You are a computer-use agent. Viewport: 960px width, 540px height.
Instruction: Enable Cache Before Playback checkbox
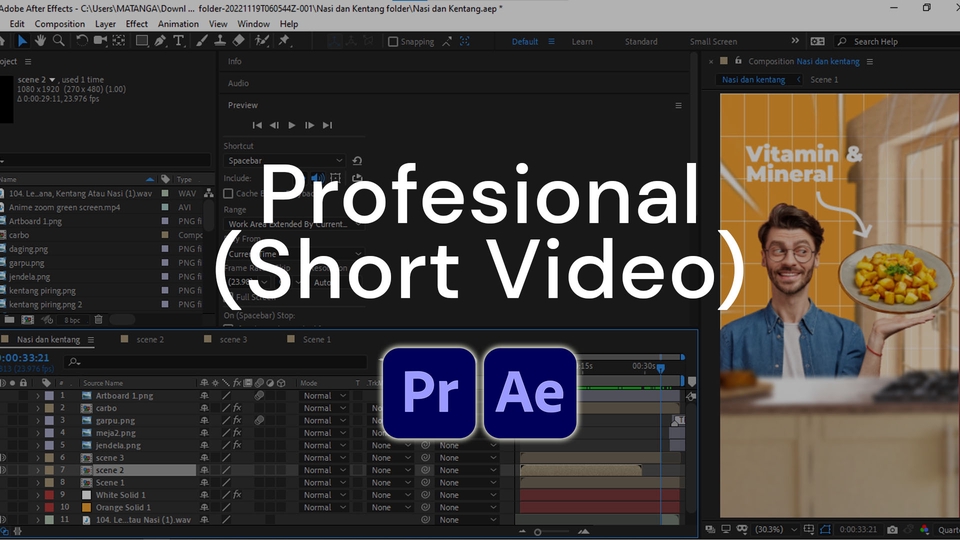228,193
